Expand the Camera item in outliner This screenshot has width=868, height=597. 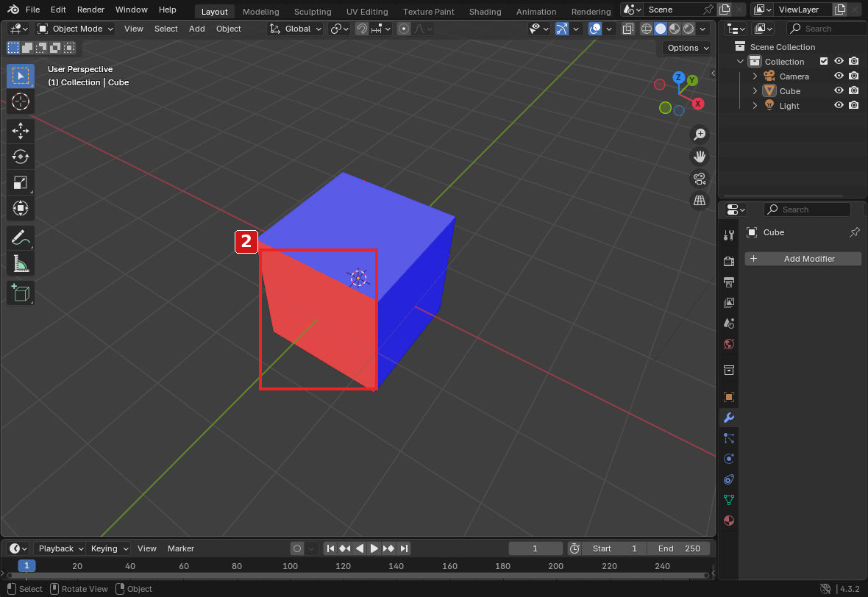[x=755, y=76]
